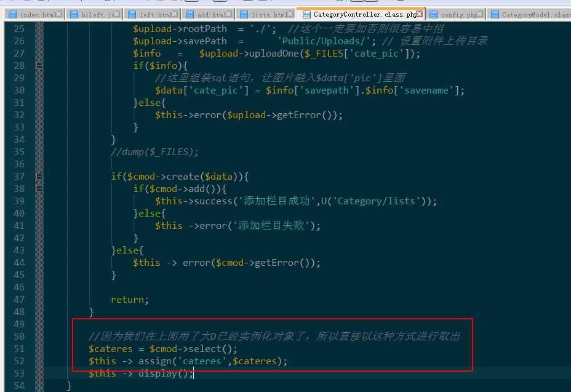This screenshot has height=392, width=571.
Task: Click the }else{ on line 31
Action: pyautogui.click(x=150, y=103)
